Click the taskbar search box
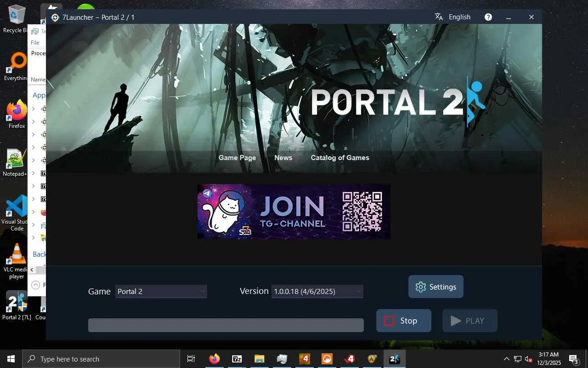This screenshot has height=368, width=588. (101, 359)
